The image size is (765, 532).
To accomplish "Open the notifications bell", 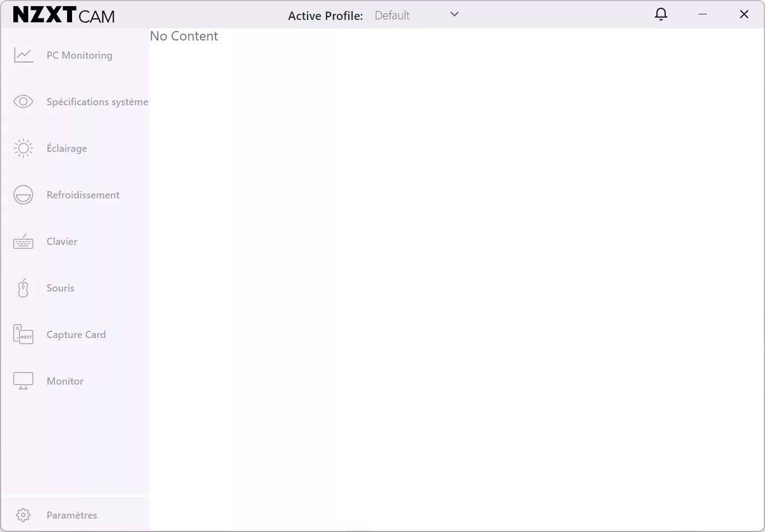I will [661, 14].
